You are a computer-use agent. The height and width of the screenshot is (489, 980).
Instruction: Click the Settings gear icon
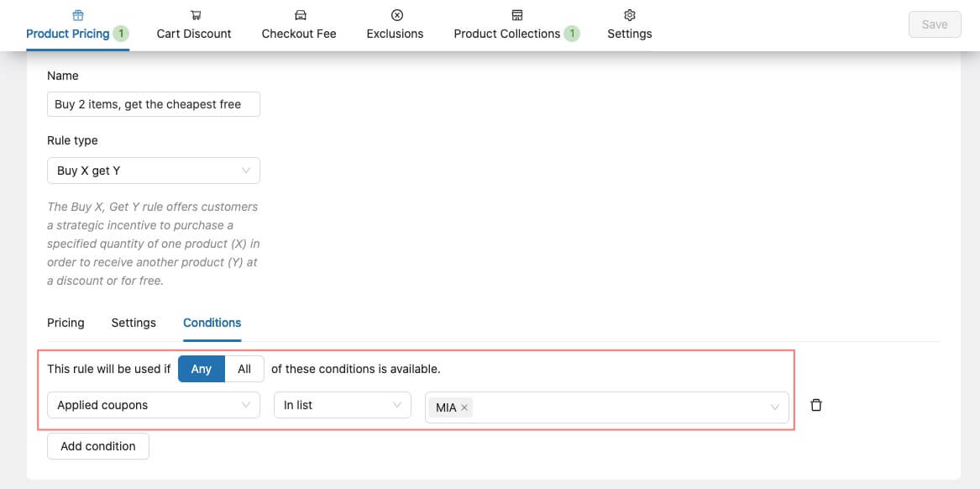[x=630, y=15]
